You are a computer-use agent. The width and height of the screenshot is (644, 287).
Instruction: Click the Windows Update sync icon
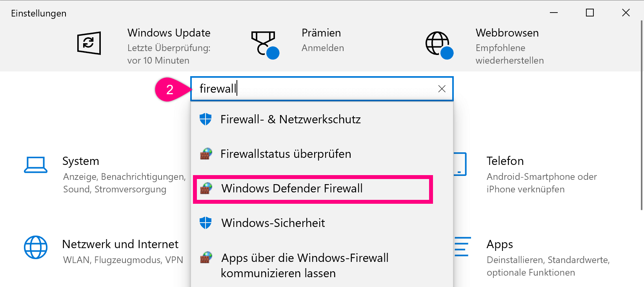click(x=89, y=43)
